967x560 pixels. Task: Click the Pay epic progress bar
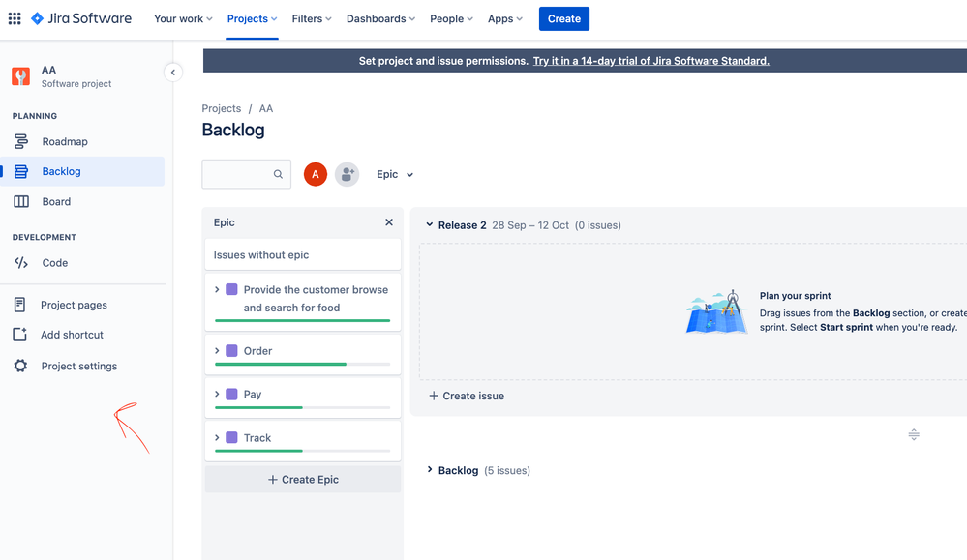pos(303,407)
